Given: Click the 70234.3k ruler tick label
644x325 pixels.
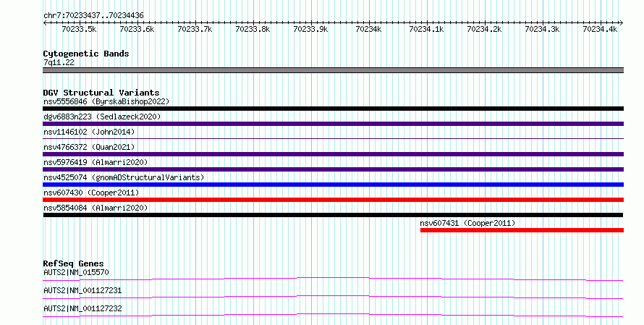Looking at the screenshot, I should (x=543, y=29).
